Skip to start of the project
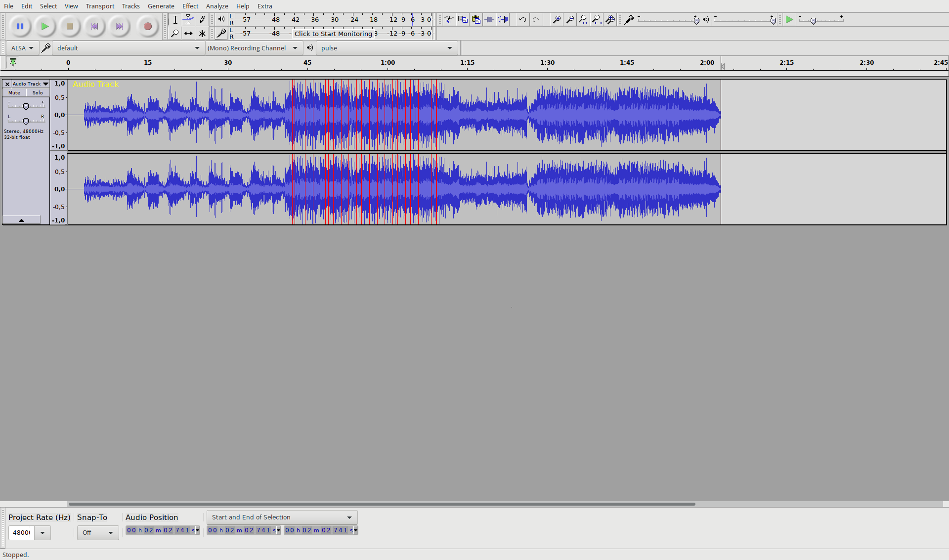The width and height of the screenshot is (949, 560). (x=94, y=27)
